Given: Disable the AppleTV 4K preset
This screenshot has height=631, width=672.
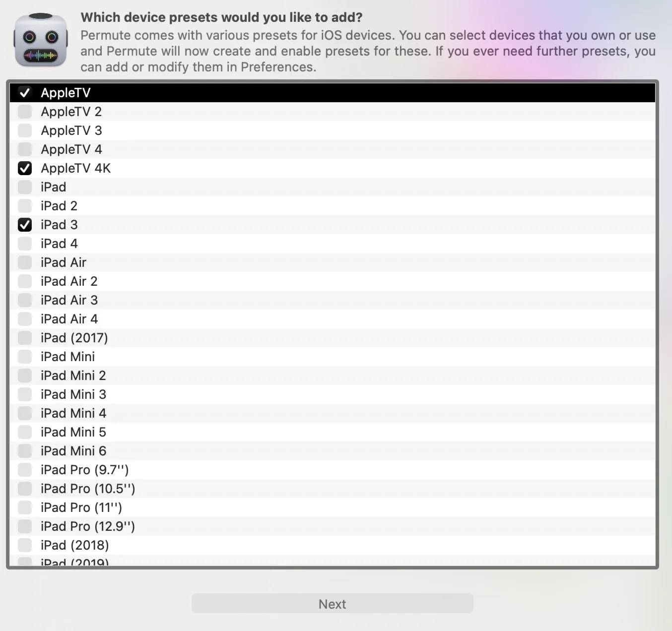Looking at the screenshot, I should (25, 168).
